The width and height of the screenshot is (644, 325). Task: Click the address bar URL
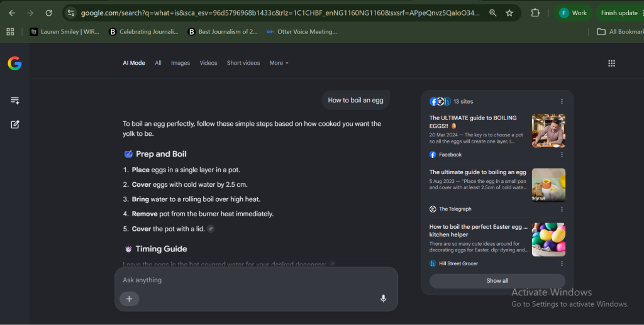pos(280,13)
